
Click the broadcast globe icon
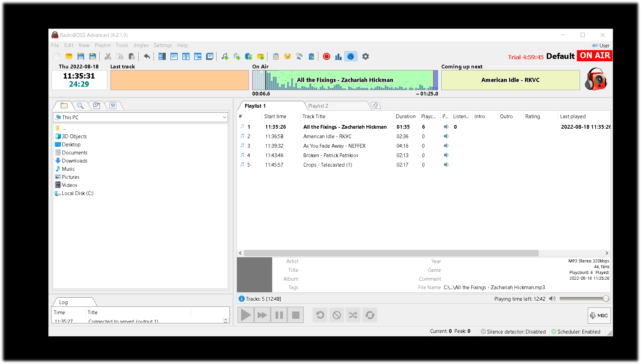350,57
